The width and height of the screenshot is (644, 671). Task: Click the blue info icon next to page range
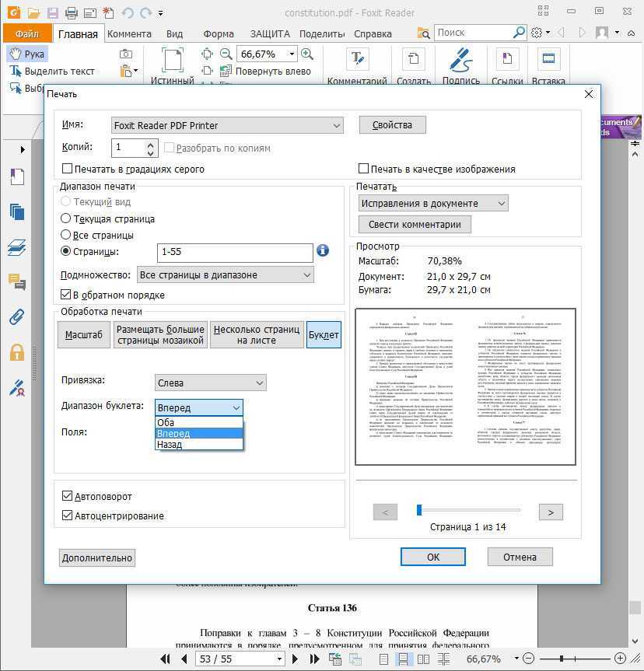coord(323,250)
